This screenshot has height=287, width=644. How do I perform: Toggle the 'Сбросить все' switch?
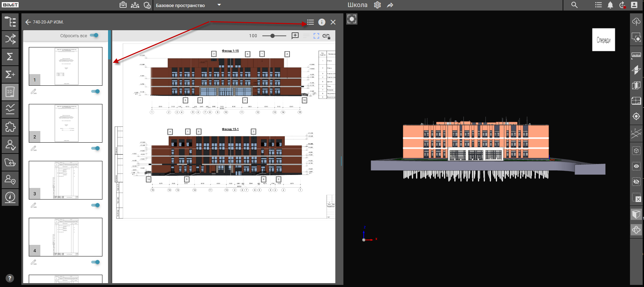pyautogui.click(x=94, y=35)
